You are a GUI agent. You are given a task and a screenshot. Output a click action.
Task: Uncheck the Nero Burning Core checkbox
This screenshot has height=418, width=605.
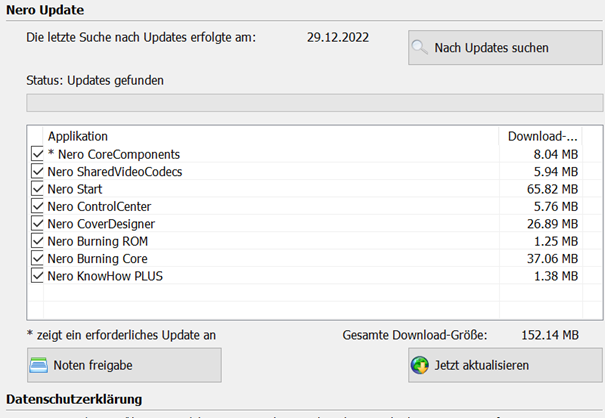[x=38, y=258]
